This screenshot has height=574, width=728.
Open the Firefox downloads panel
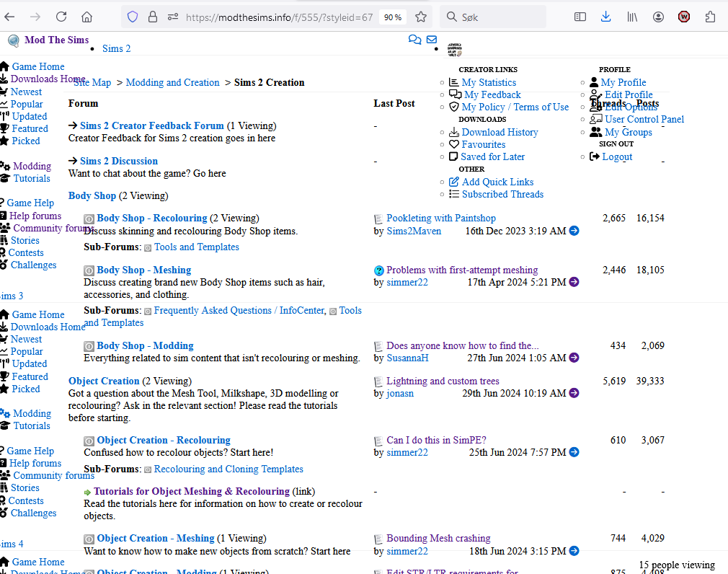pyautogui.click(x=605, y=17)
